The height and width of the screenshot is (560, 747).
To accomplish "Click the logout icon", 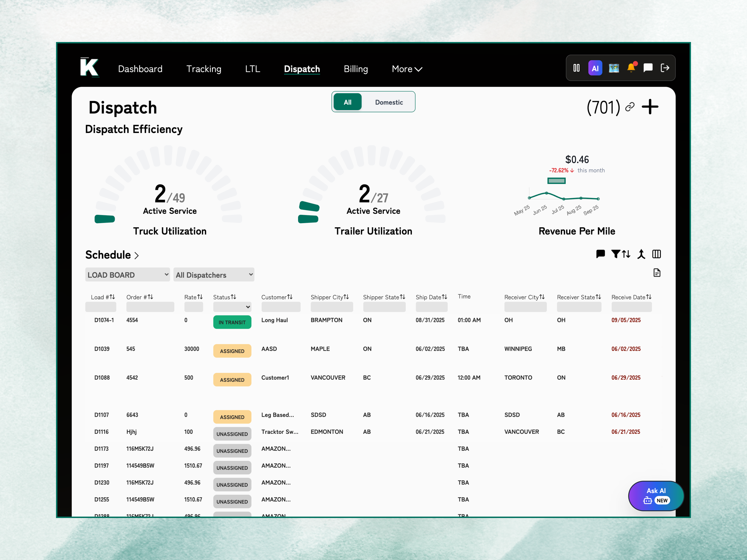I will coord(665,68).
